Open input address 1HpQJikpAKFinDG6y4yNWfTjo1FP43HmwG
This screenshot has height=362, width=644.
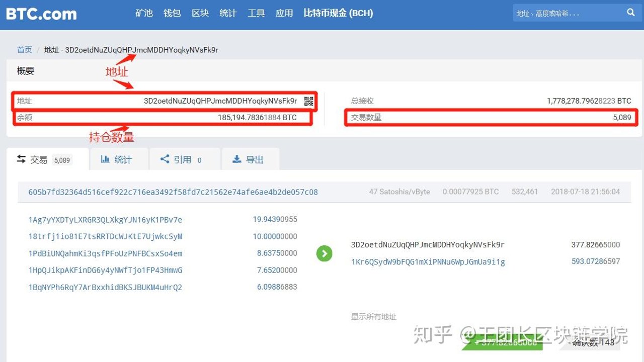point(105,270)
